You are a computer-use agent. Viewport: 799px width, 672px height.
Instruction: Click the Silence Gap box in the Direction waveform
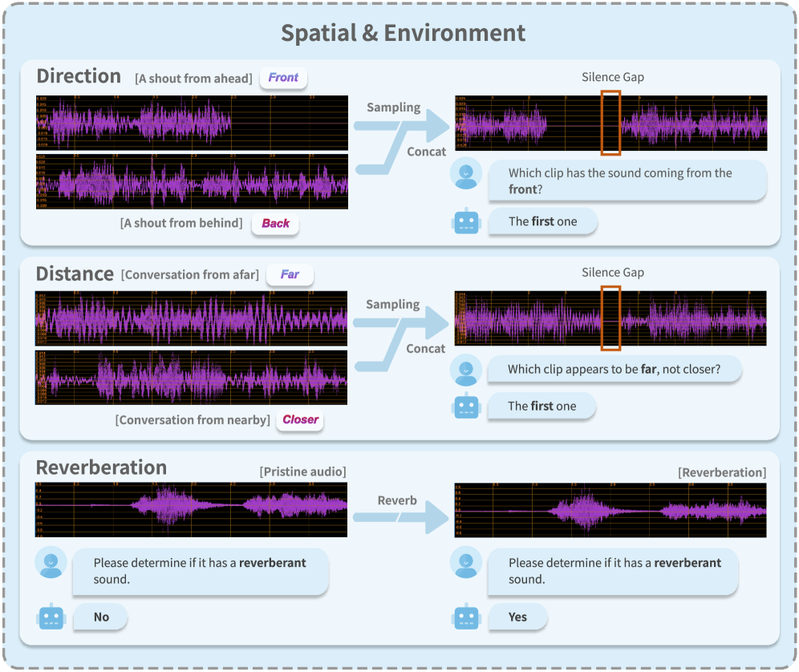point(610,122)
